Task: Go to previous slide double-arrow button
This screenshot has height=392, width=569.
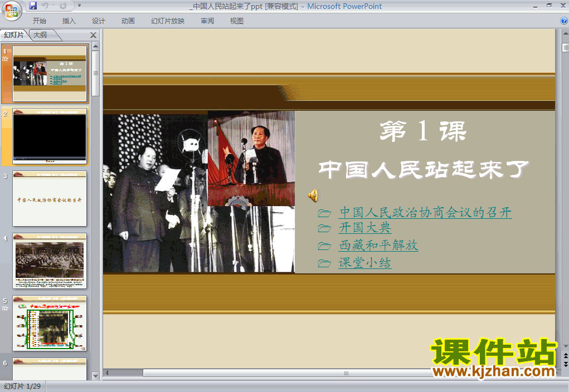Action: pyautogui.click(x=565, y=356)
